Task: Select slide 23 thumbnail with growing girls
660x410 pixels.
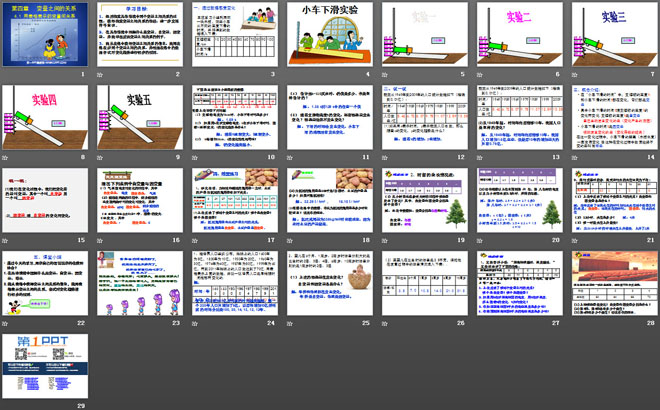Action: (140, 283)
